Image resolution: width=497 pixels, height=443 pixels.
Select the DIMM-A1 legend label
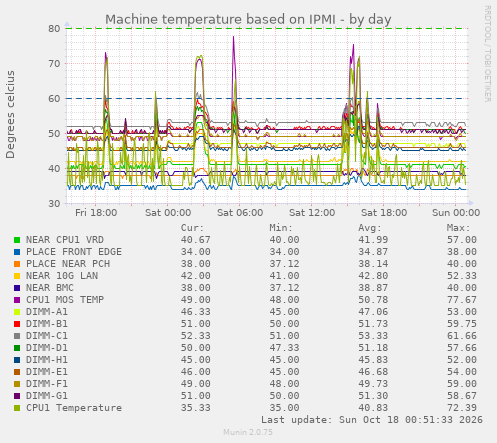pyautogui.click(x=47, y=312)
